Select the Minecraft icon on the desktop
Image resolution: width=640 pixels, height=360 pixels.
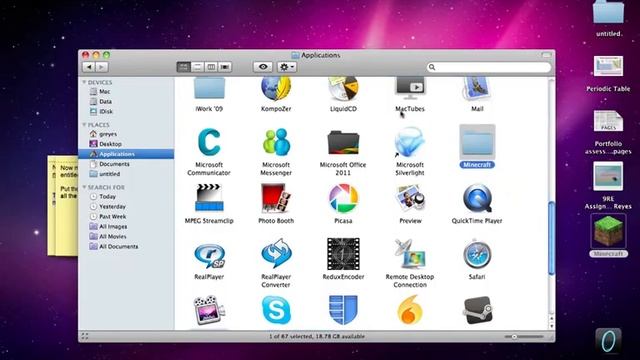(x=608, y=231)
